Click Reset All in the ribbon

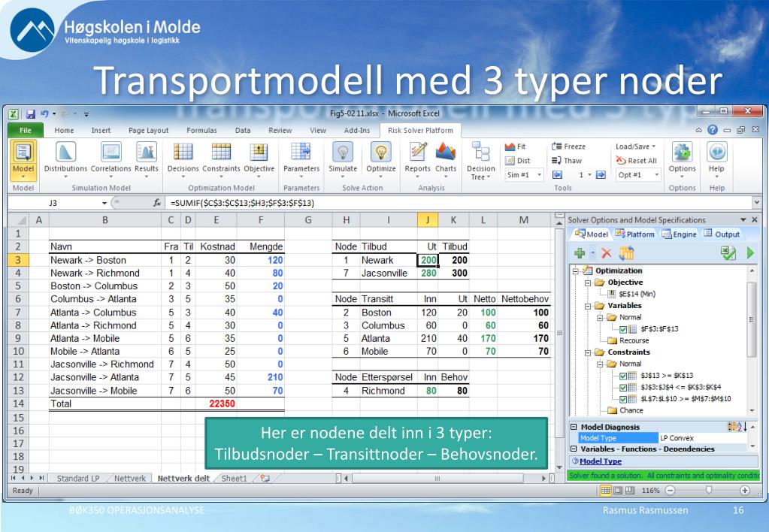click(636, 160)
